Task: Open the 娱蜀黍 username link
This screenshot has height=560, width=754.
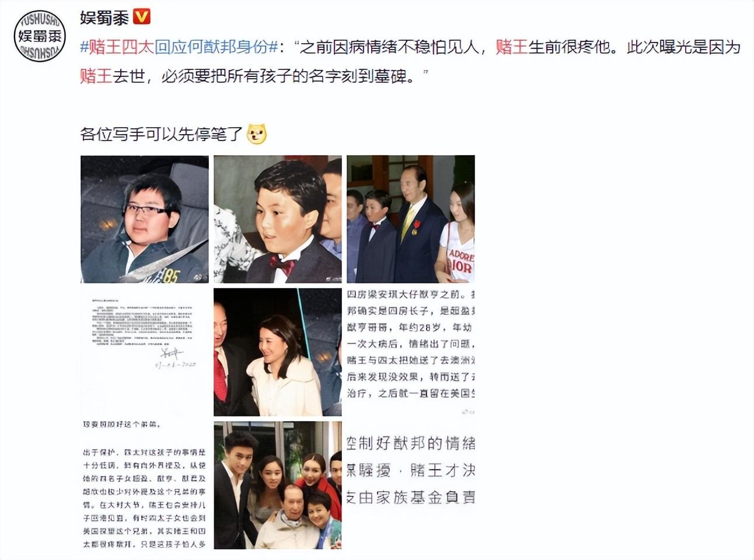Action: point(104,17)
